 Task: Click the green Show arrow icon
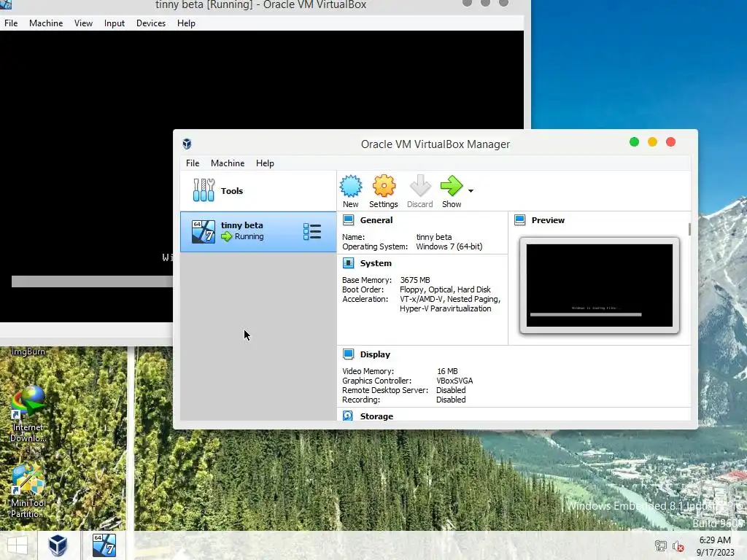[x=451, y=186]
